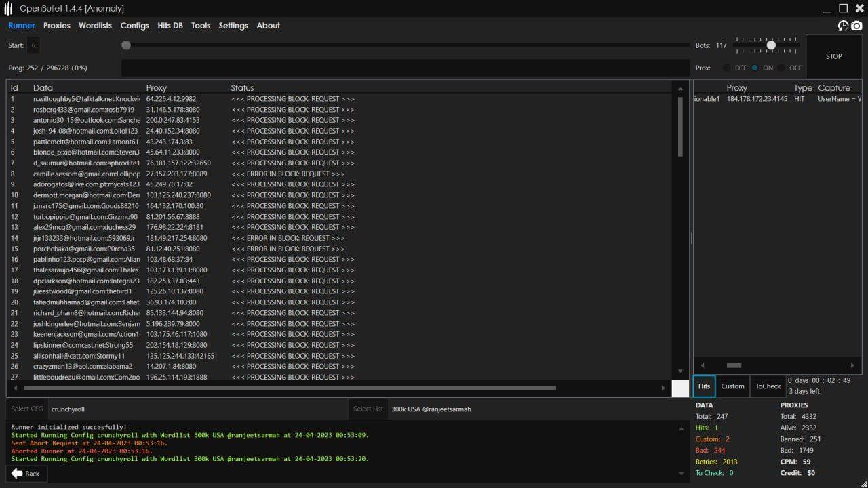Click the Bots count slider handle
This screenshot has width=868, height=488.
(771, 45)
